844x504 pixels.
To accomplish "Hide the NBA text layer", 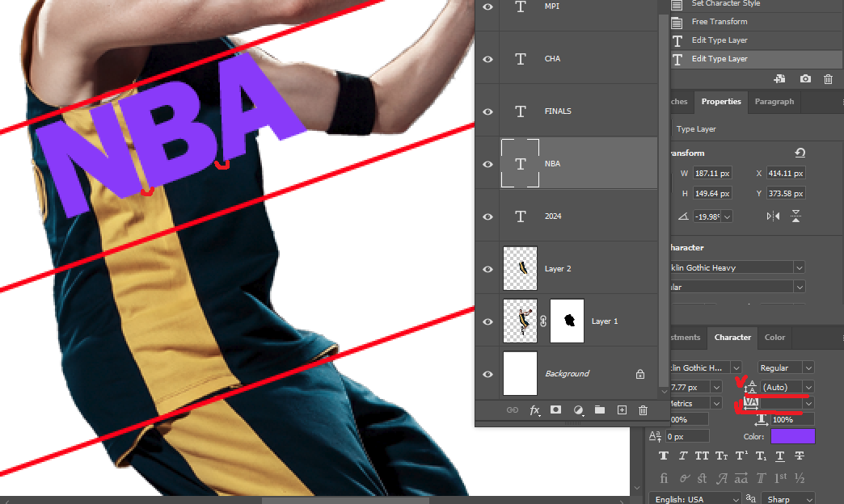I will (487, 165).
